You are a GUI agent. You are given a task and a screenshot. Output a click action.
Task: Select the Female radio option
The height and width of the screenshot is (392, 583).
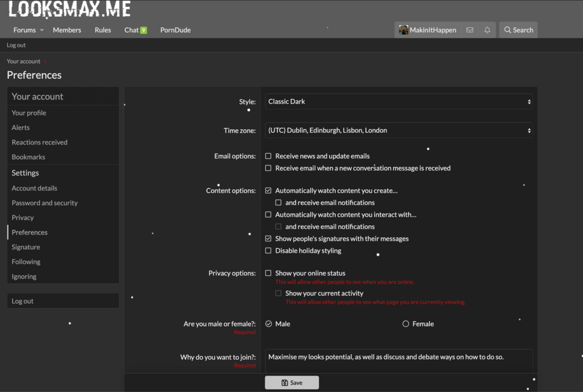(x=406, y=324)
